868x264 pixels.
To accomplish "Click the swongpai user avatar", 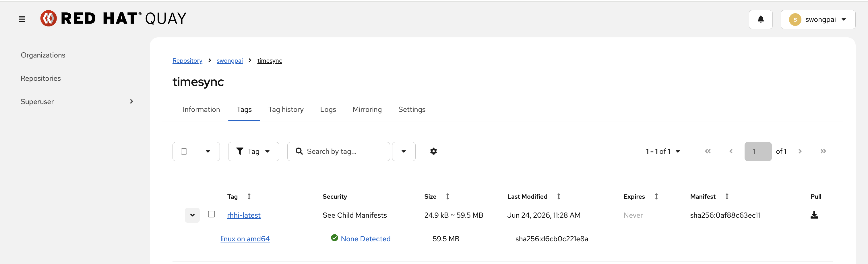I will click(x=795, y=20).
